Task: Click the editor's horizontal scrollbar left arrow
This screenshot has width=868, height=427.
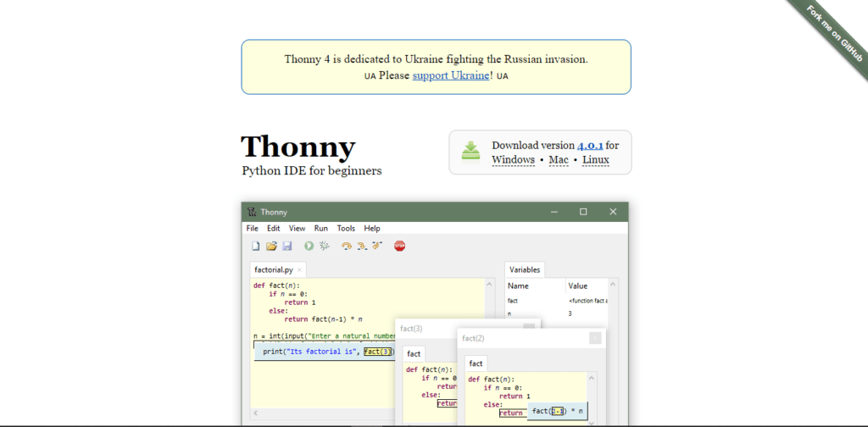Action: (255, 413)
